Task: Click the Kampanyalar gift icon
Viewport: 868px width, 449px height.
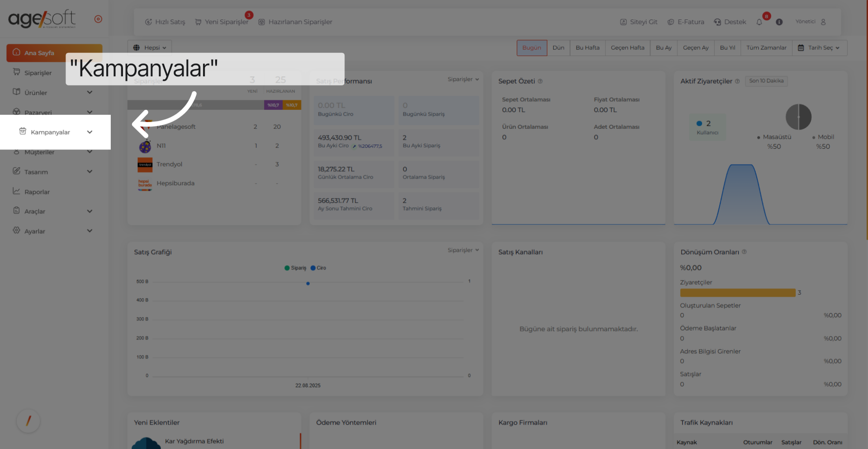Action: [23, 131]
